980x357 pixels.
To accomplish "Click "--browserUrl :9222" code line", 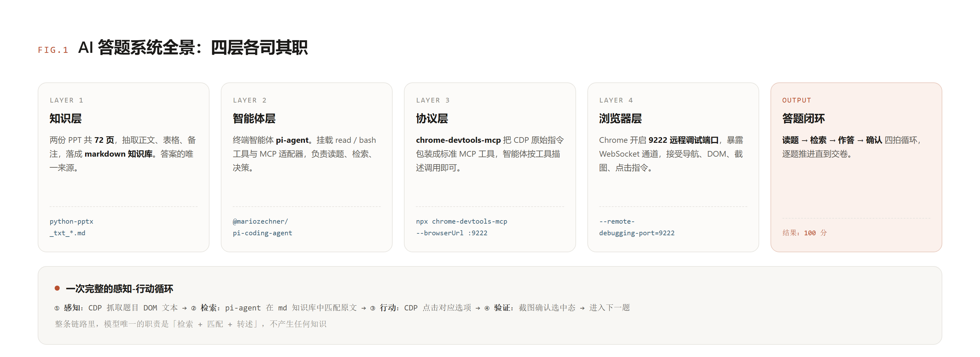I will click(x=452, y=233).
